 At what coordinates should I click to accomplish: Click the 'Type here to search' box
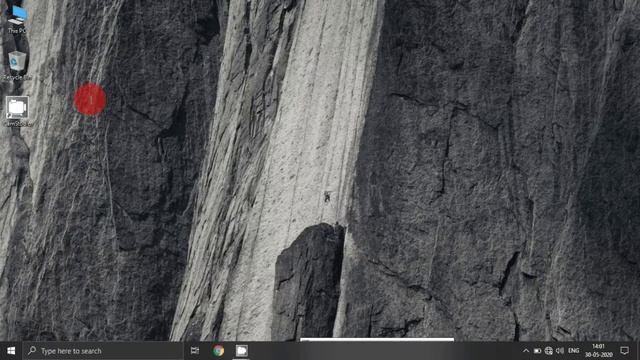click(x=103, y=351)
